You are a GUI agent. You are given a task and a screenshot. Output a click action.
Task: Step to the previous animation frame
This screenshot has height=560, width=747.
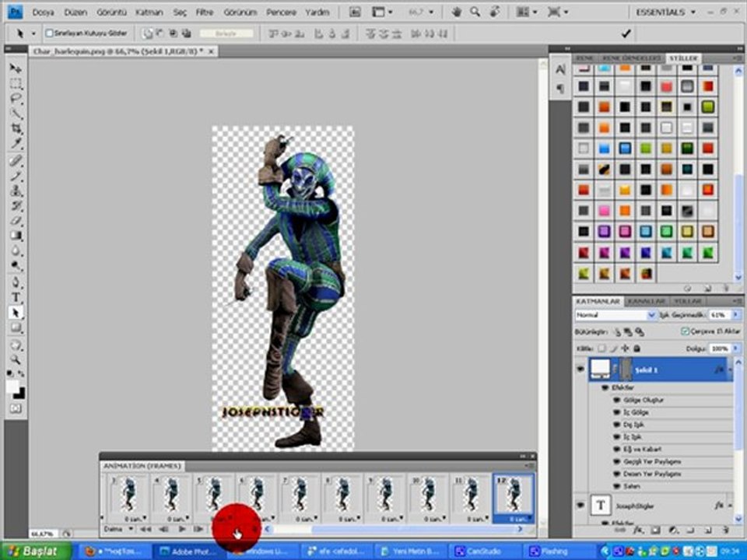(x=164, y=529)
